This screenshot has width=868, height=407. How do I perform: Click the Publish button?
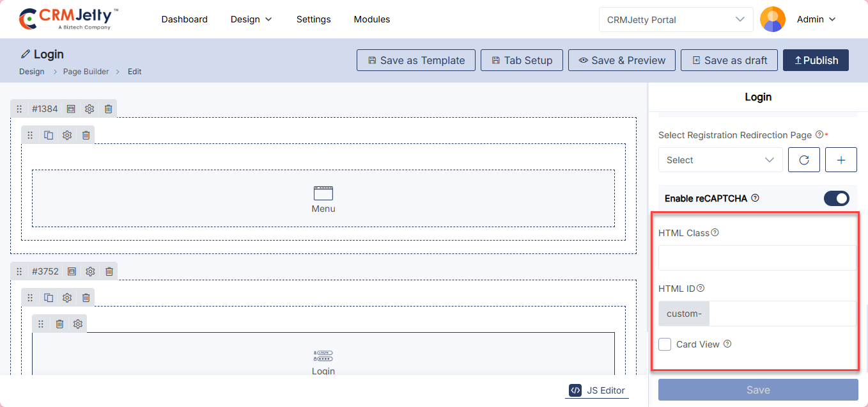(x=816, y=60)
